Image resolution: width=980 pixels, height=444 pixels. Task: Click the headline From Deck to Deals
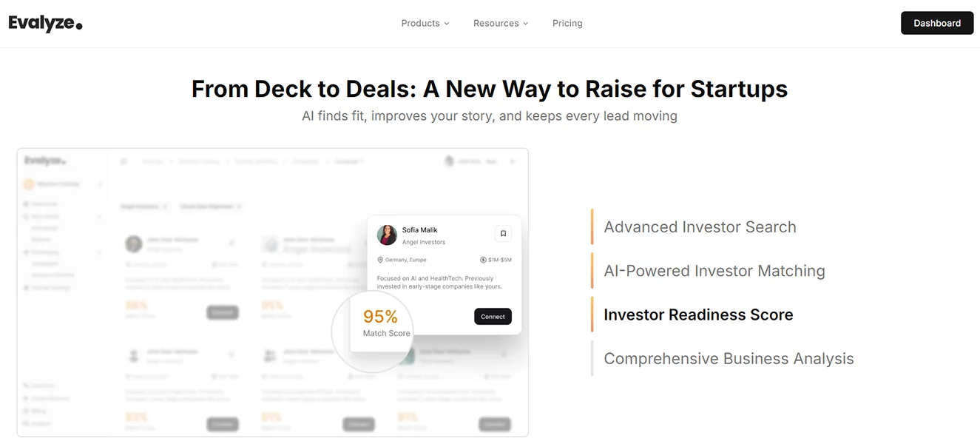pos(490,89)
